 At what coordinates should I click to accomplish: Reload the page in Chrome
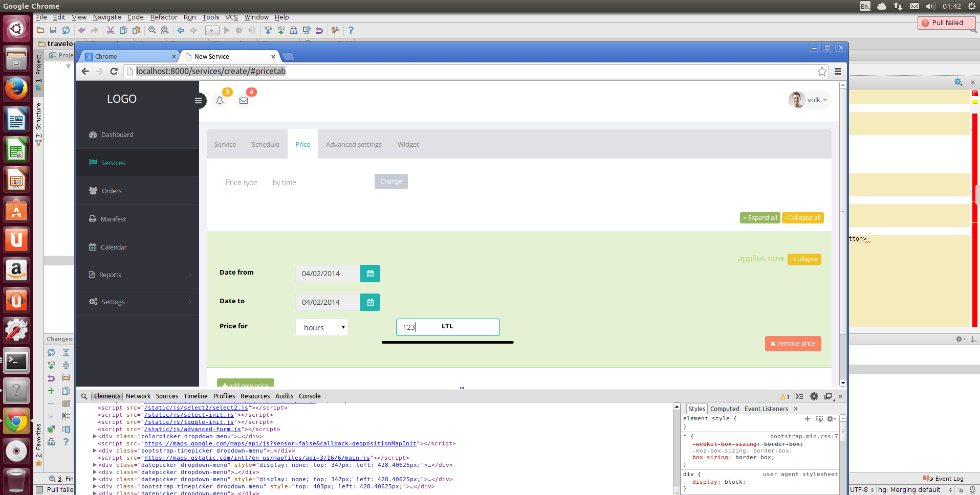[x=114, y=71]
